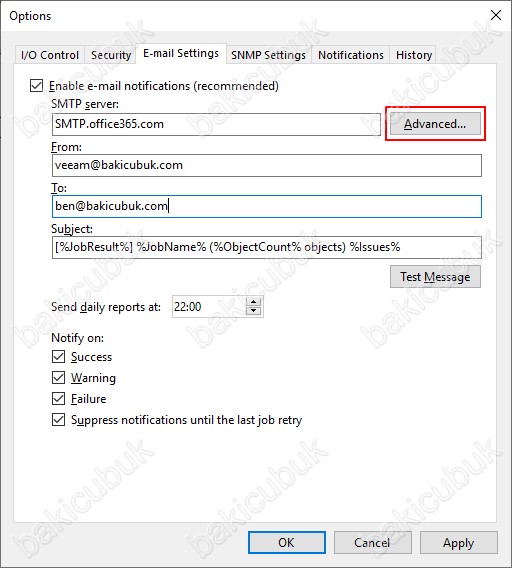Switch to the I/O Control tab
512x568 pixels.
[x=50, y=55]
